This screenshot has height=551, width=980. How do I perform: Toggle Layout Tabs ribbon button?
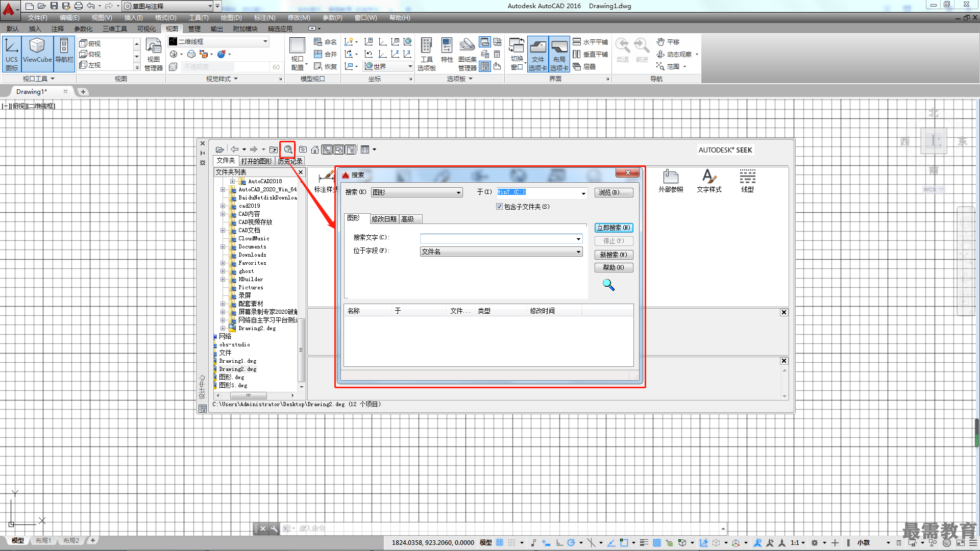coord(559,54)
